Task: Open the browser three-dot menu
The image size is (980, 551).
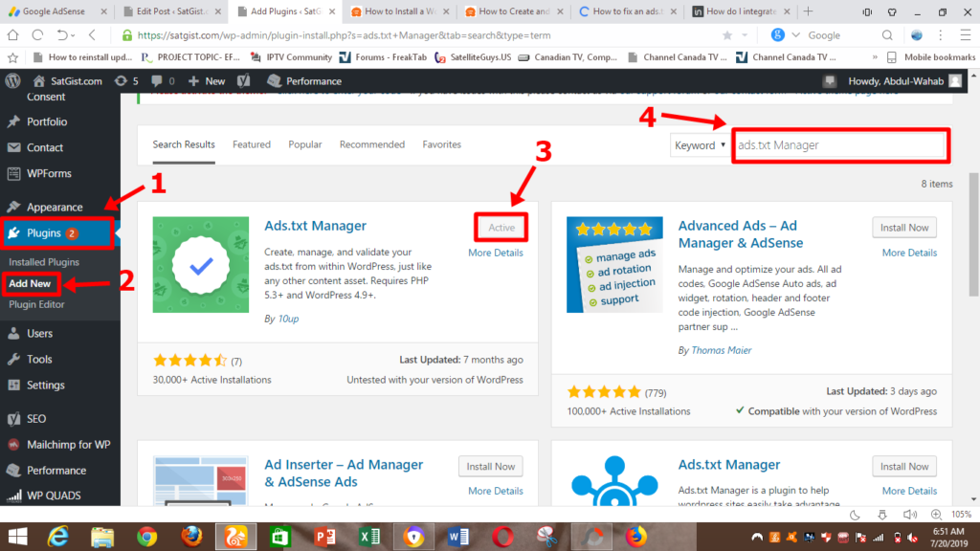Action: coord(941,35)
